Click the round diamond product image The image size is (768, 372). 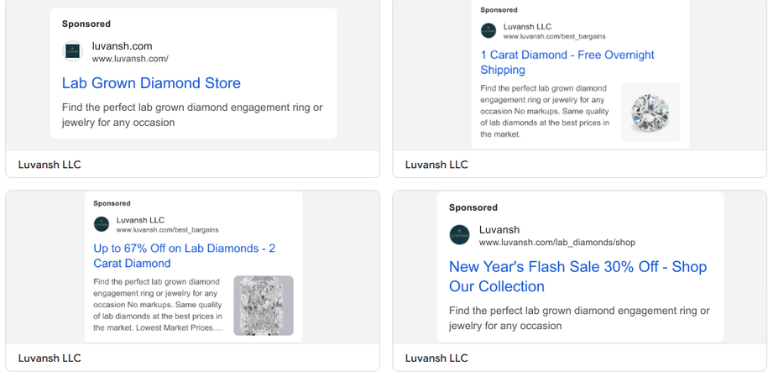click(x=650, y=112)
